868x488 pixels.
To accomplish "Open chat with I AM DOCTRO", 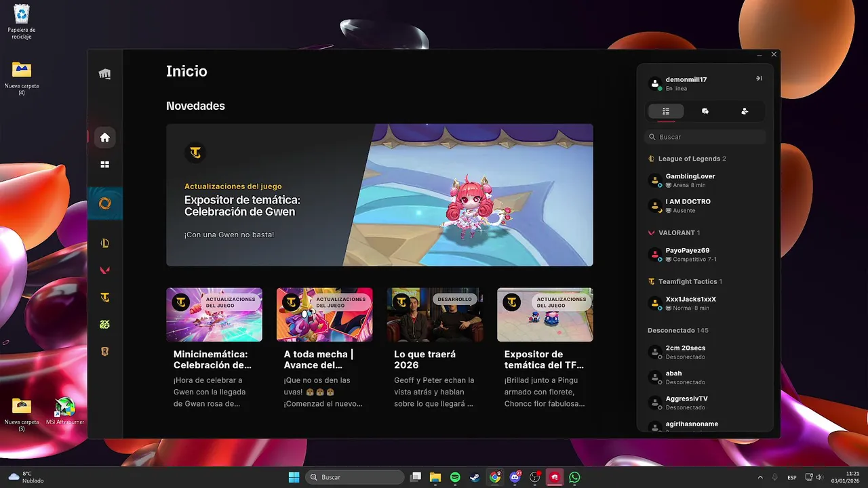I will click(705, 205).
